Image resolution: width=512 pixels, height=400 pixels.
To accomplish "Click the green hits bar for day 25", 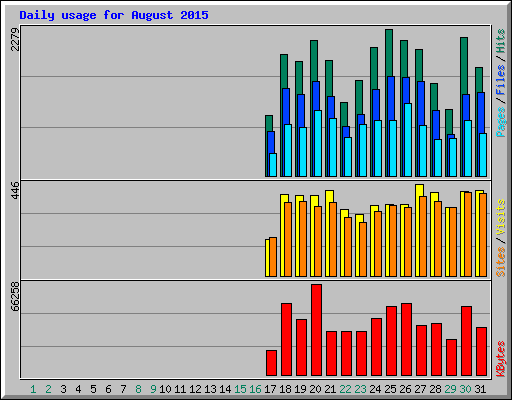I will [389, 53].
